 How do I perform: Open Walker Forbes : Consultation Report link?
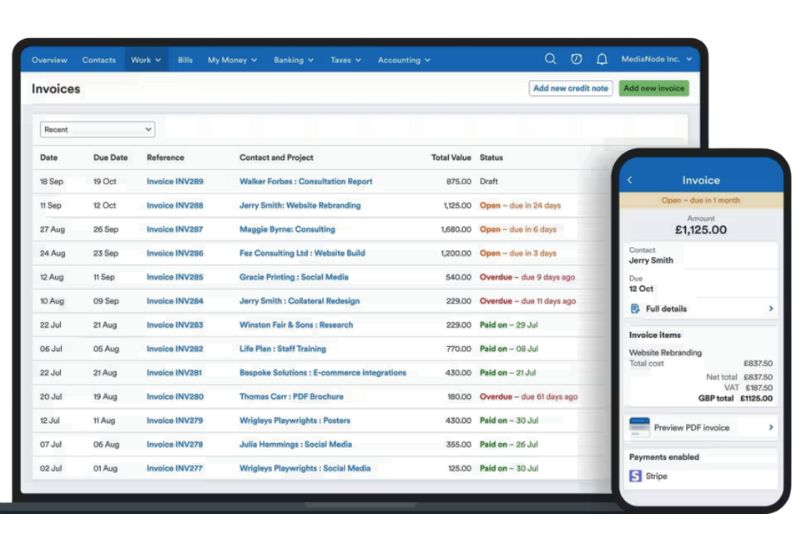coord(305,181)
